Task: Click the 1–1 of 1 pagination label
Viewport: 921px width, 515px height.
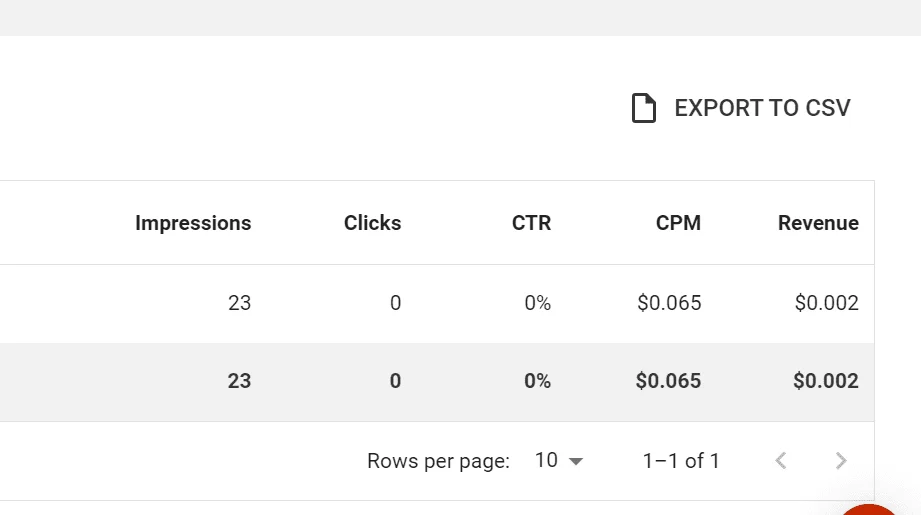Action: click(681, 461)
